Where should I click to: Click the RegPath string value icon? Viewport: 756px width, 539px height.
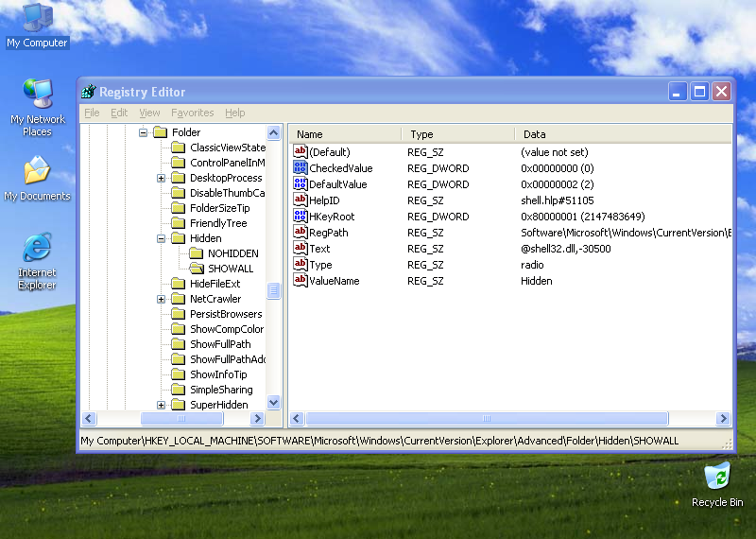[x=300, y=232]
